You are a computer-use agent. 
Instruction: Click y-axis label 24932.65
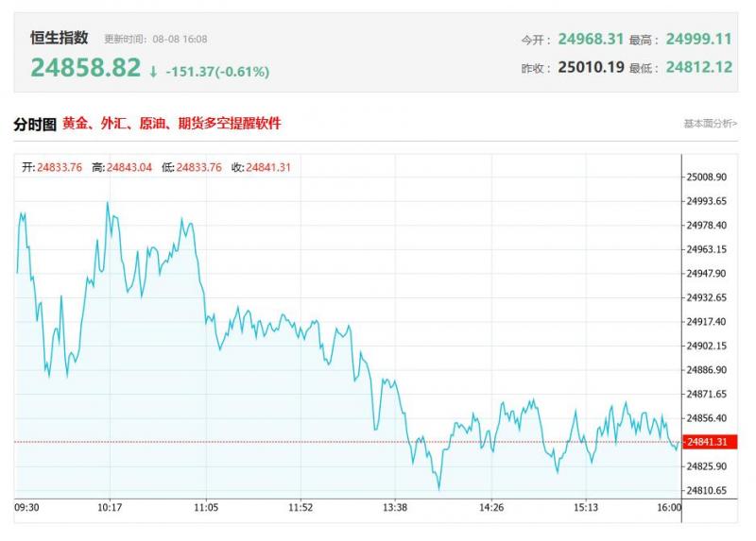(706, 297)
